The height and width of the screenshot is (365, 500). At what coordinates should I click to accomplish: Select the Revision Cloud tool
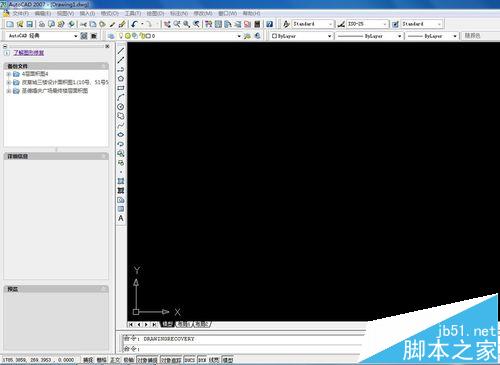121,116
